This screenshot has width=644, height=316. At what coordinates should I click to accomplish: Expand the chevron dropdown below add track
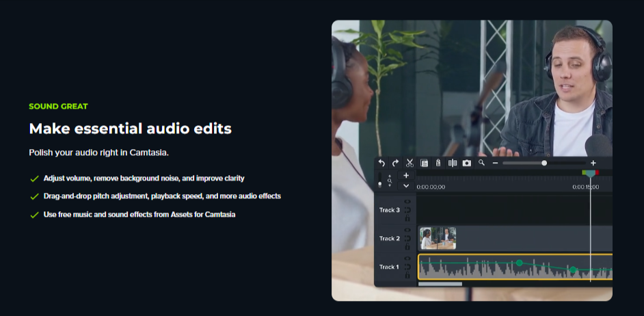[406, 186]
